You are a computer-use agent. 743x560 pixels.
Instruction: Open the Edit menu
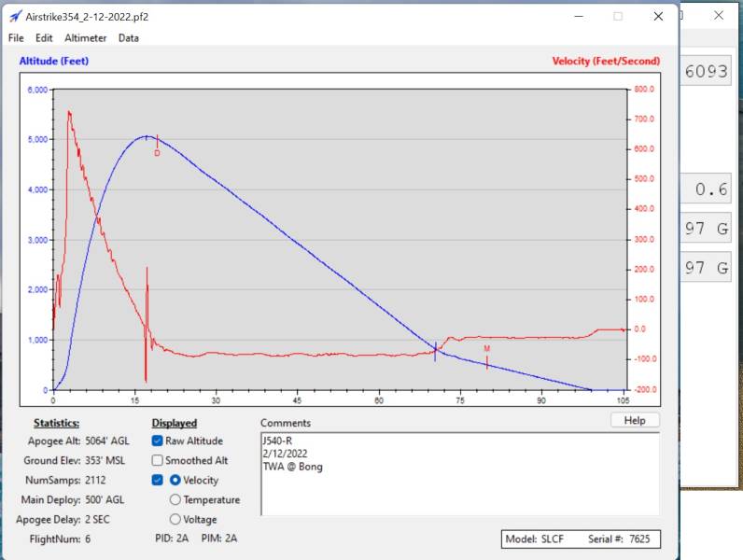coord(44,38)
